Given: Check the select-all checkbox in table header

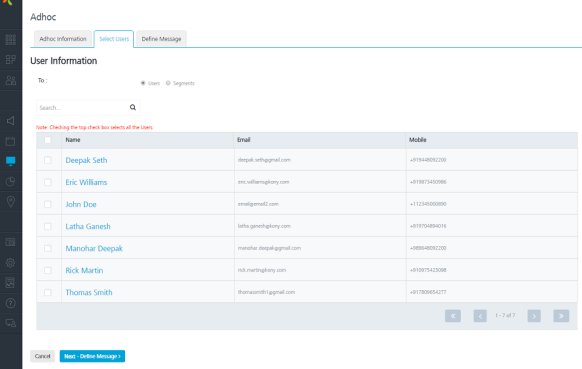Looking at the screenshot, I should point(48,140).
